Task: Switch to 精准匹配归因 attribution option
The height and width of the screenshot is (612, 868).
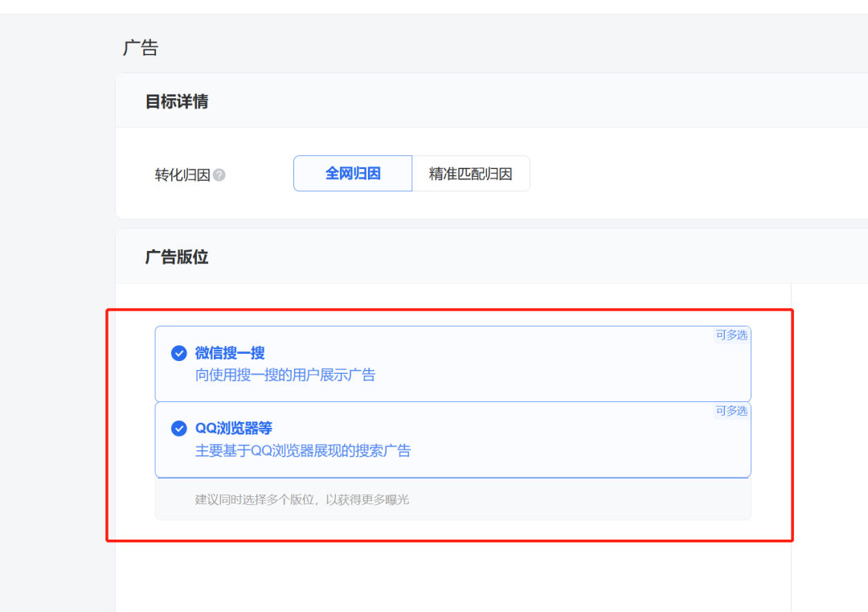Action: coord(471,174)
